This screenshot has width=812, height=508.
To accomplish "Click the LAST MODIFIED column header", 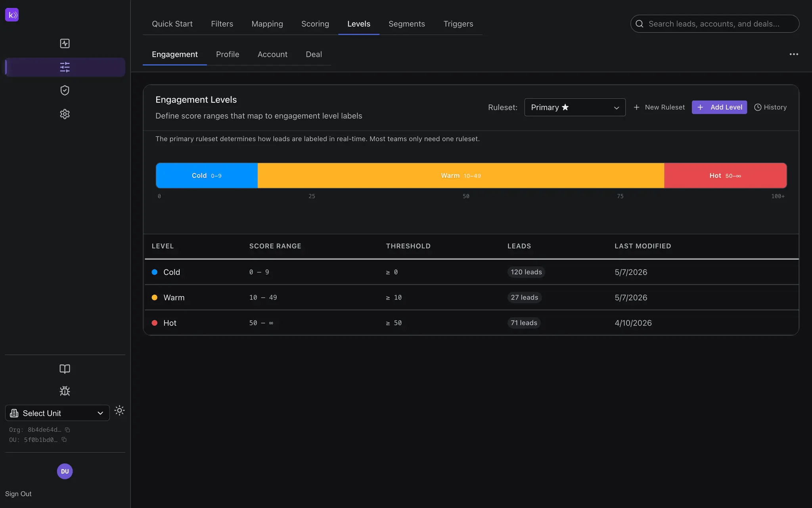I will [643, 246].
